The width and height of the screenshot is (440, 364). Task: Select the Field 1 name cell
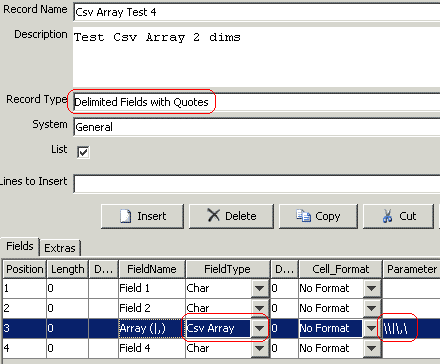coord(152,288)
